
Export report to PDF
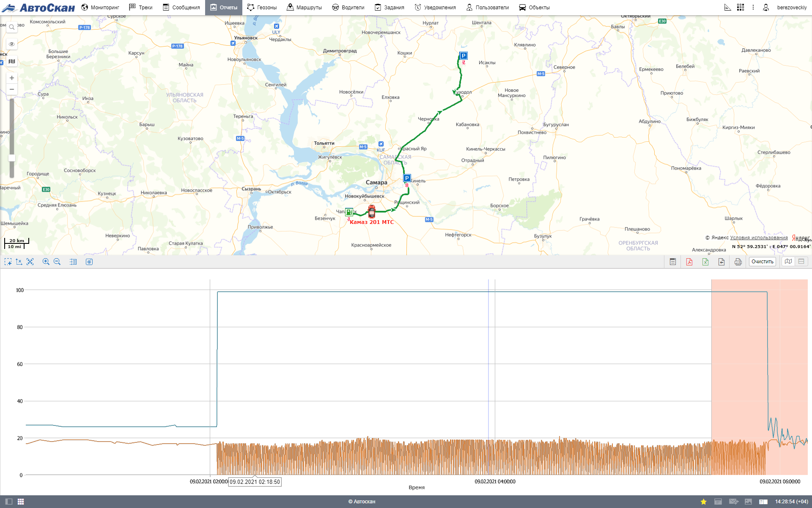(689, 262)
